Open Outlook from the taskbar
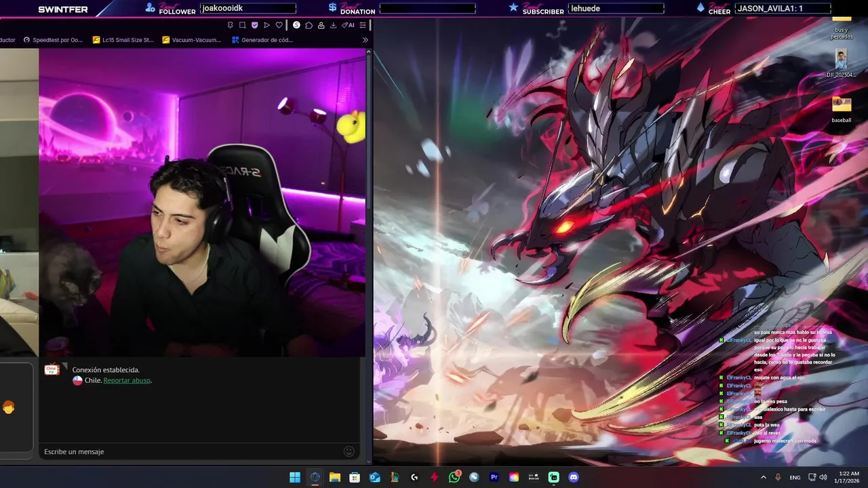This screenshot has width=868, height=488. point(374,477)
